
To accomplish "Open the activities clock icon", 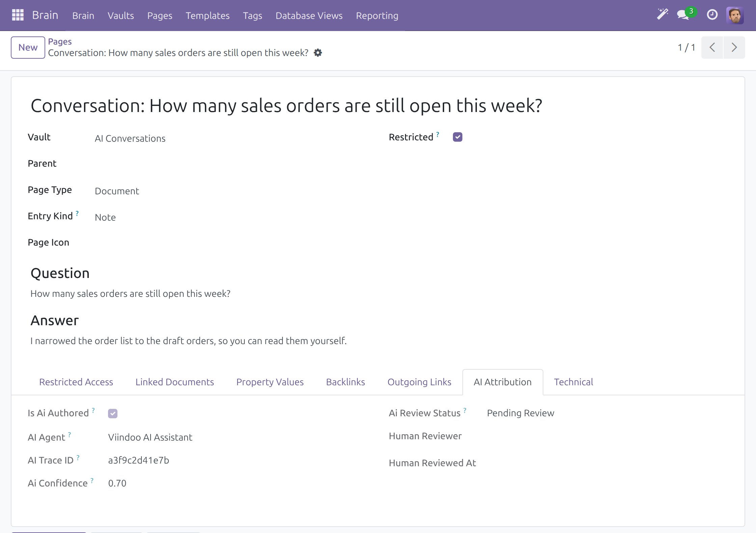I will [712, 15].
